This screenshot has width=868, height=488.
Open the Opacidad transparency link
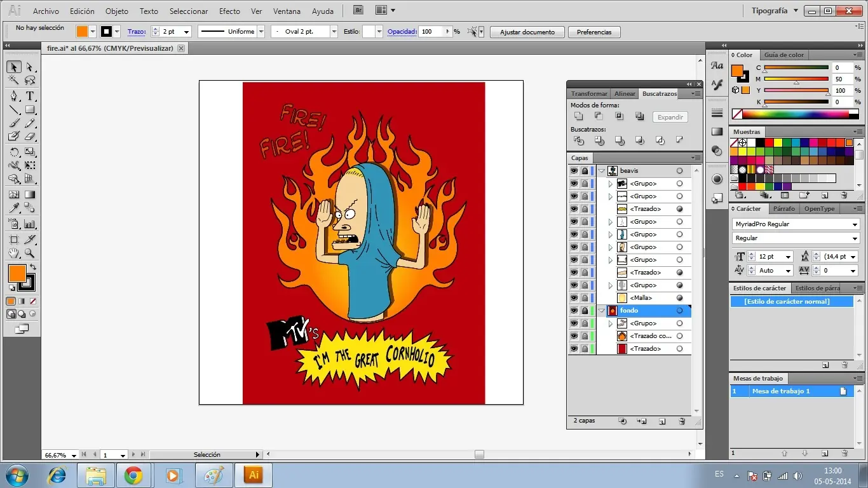click(402, 32)
